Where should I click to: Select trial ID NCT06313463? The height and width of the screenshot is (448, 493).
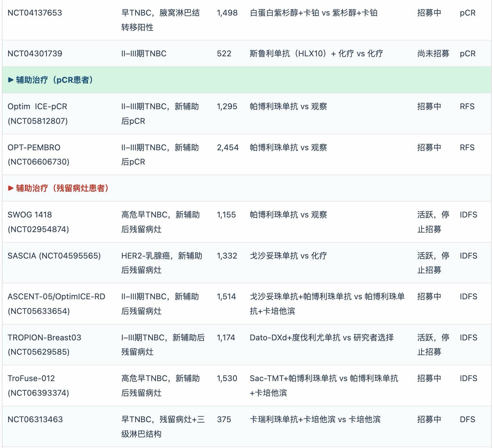pyautogui.click(x=35, y=419)
